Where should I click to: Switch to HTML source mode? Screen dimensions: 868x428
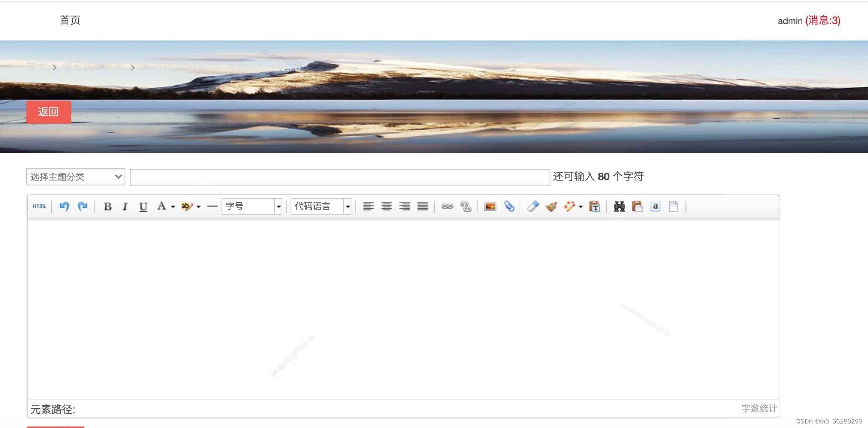pyautogui.click(x=39, y=206)
